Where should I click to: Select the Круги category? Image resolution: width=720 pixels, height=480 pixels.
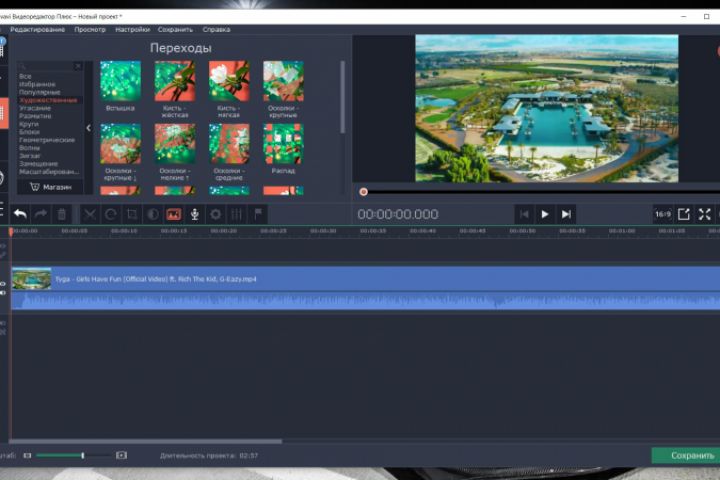point(29,124)
